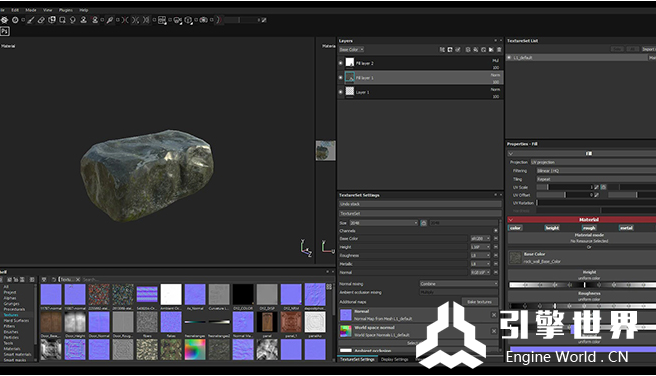
Task: Select the Textures category in shelf
Action: click(x=11, y=315)
